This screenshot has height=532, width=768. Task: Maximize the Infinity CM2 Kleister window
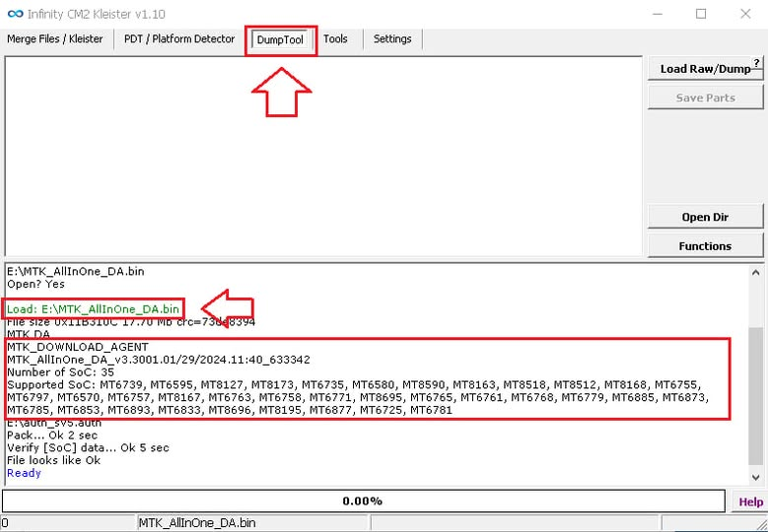[701, 14]
